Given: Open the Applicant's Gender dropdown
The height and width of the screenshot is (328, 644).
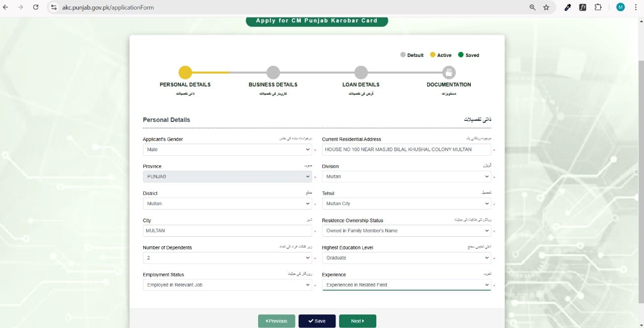Looking at the screenshot, I should click(227, 149).
